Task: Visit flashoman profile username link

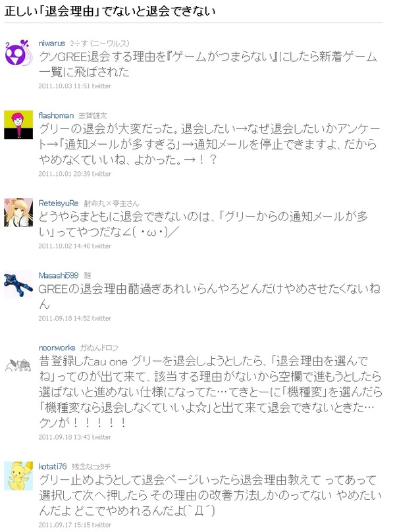Action: (56, 116)
